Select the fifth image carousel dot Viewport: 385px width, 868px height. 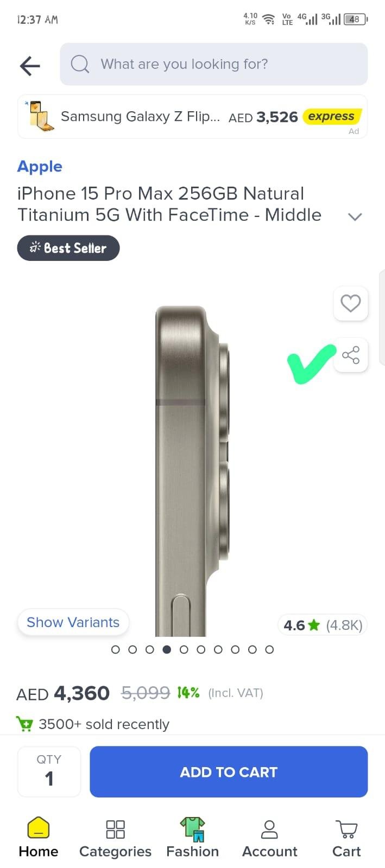[x=184, y=649]
